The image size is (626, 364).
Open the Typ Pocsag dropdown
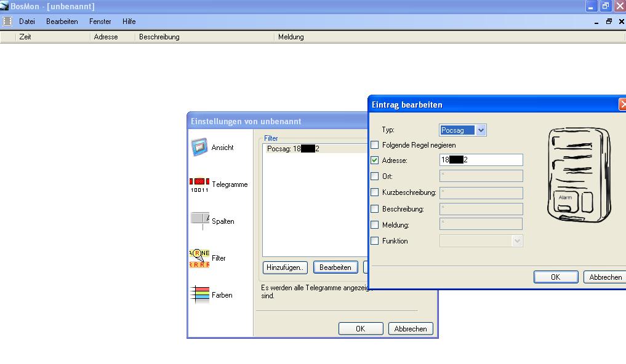481,130
